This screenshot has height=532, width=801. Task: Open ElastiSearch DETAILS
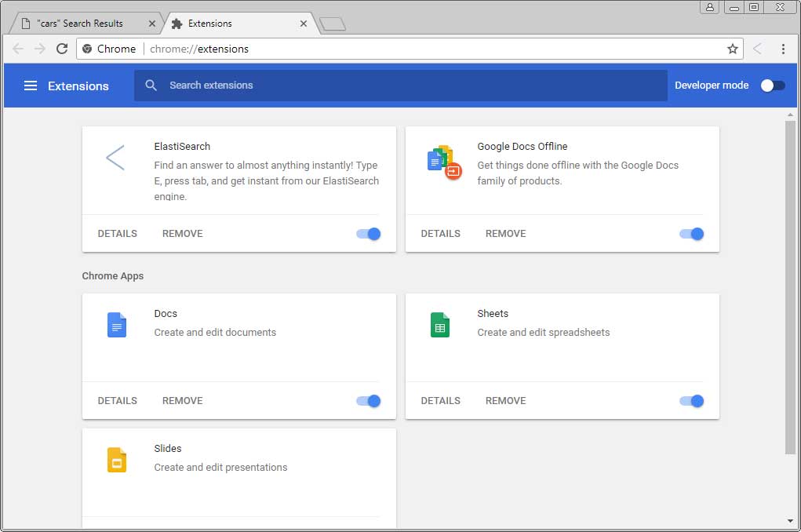click(118, 234)
